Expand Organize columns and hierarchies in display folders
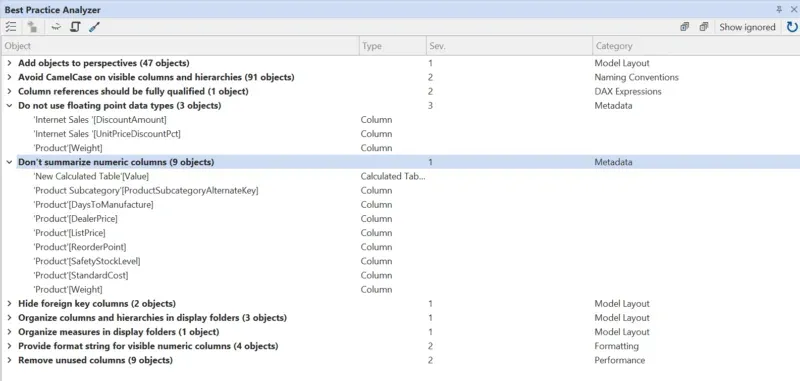Viewport: 800px width, 381px height. click(x=9, y=318)
